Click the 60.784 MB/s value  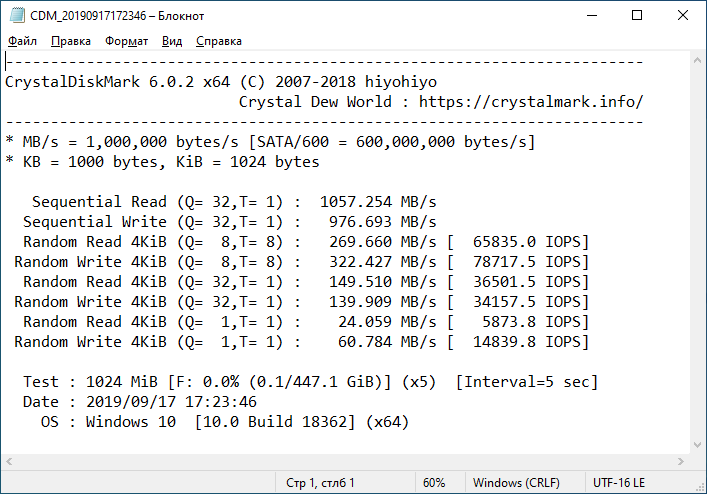(x=387, y=342)
